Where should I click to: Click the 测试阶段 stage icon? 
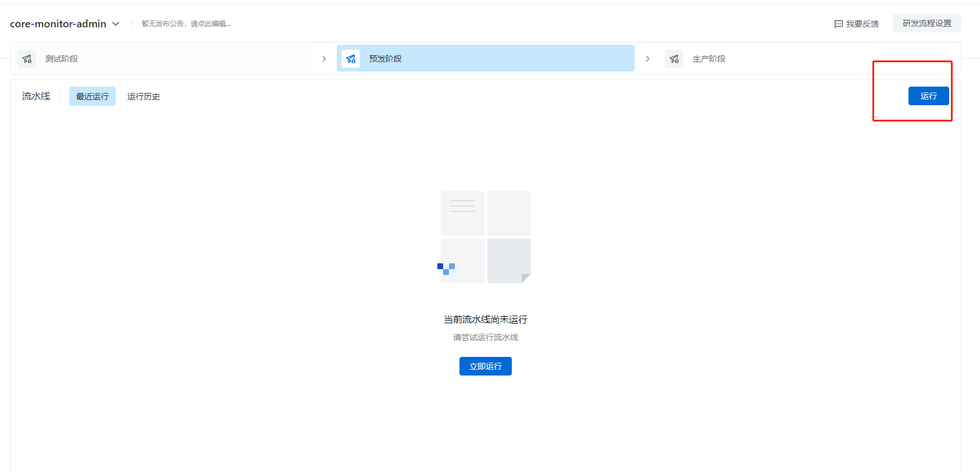pos(27,59)
